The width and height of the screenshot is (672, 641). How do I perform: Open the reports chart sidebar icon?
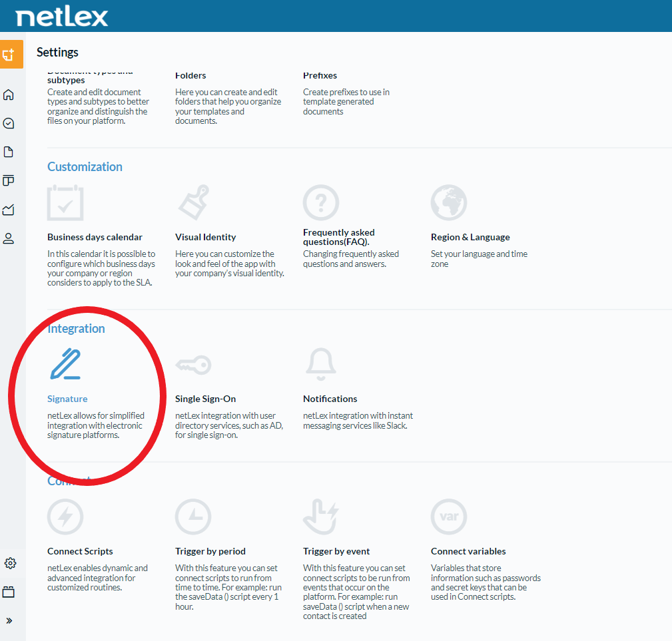click(x=9, y=210)
